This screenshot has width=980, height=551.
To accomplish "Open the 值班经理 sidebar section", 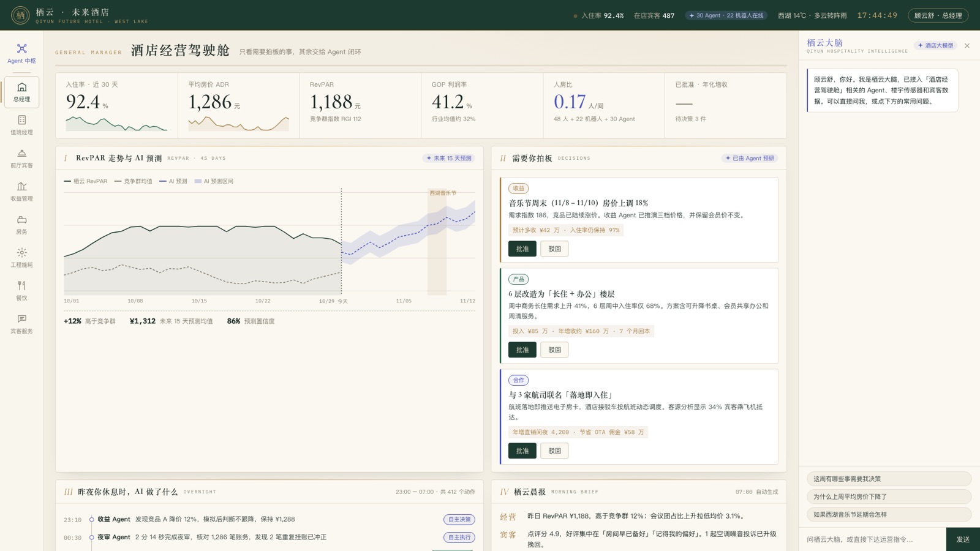I will tap(21, 125).
